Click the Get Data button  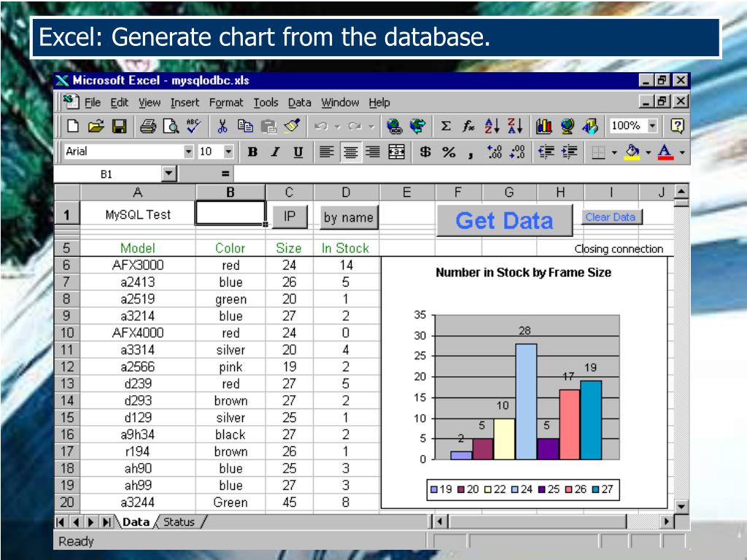(505, 220)
